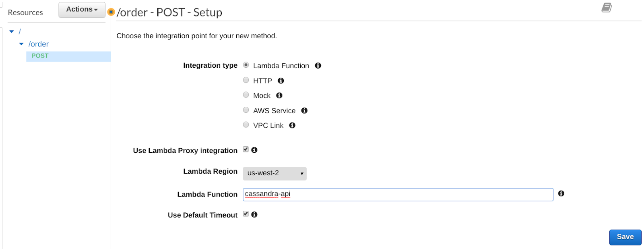Open the Lambda Region us-west-2 dropdown
This screenshot has width=644, height=249.
[275, 173]
